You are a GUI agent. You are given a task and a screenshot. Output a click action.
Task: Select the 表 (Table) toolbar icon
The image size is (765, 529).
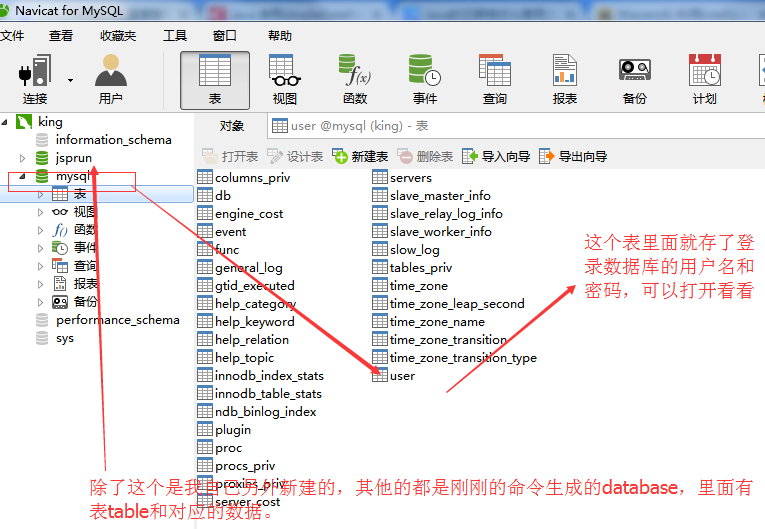pyautogui.click(x=215, y=80)
